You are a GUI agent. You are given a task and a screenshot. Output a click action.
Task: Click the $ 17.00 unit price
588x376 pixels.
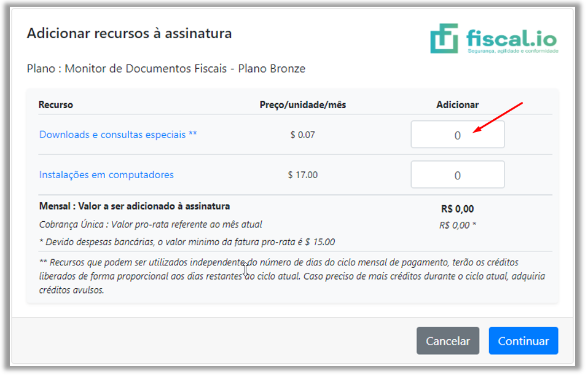click(302, 175)
